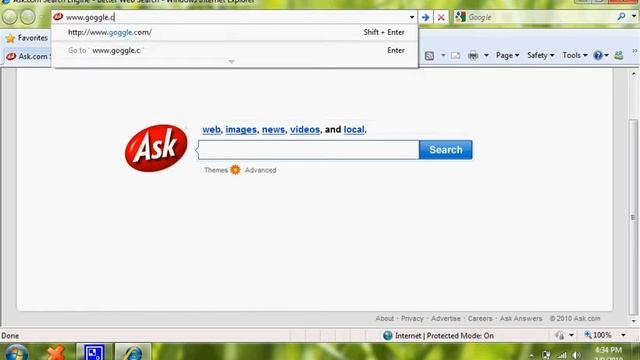
Task: Click the 100% zoom level text
Action: 602,335
